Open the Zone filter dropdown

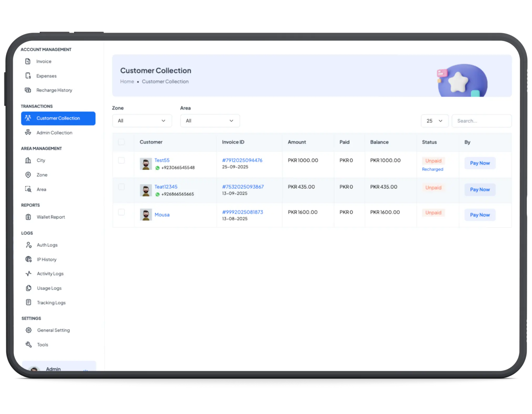[142, 121]
